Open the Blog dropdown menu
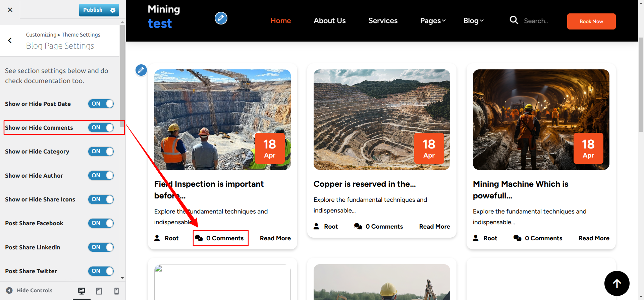The width and height of the screenshot is (644, 300). tap(473, 21)
